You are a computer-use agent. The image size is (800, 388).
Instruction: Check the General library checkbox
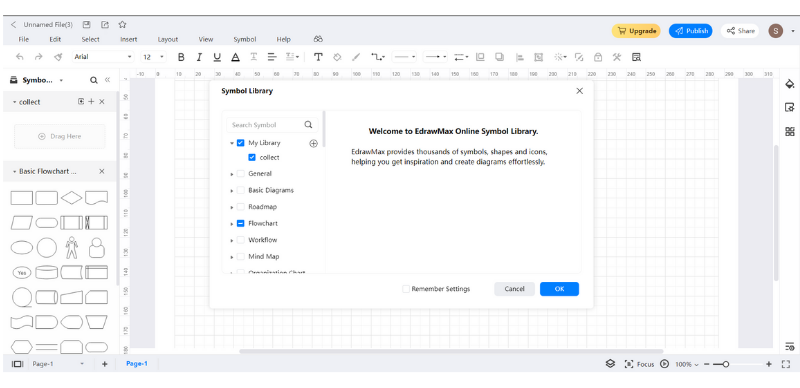240,174
